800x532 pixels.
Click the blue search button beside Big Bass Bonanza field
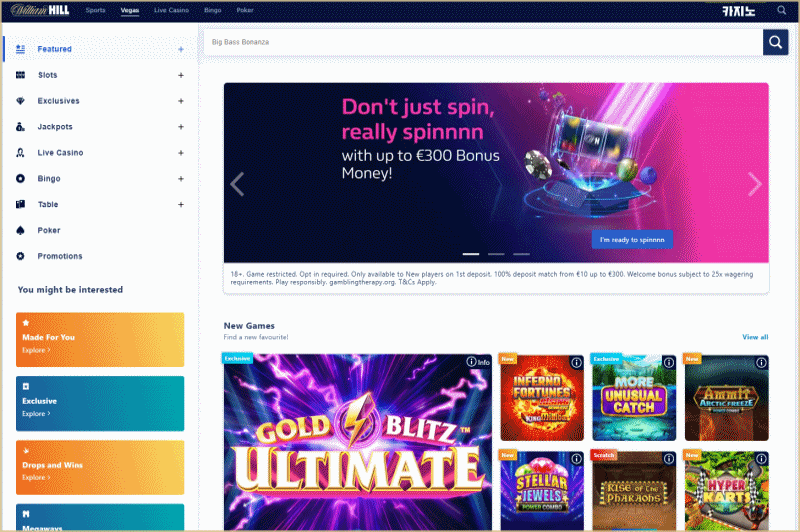pos(776,42)
